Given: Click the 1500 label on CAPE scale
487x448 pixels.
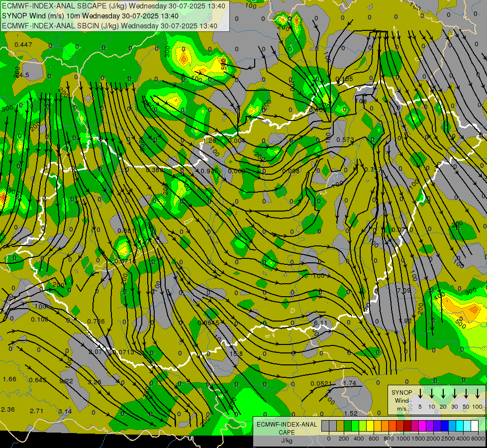Looking at the screenshot, I should coord(418,439).
